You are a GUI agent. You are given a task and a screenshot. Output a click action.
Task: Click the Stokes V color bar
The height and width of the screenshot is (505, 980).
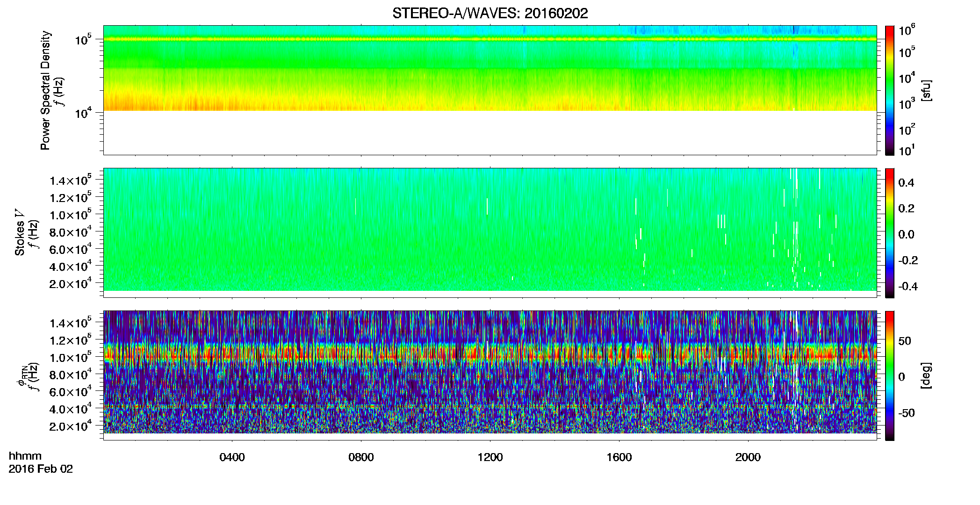(x=890, y=233)
